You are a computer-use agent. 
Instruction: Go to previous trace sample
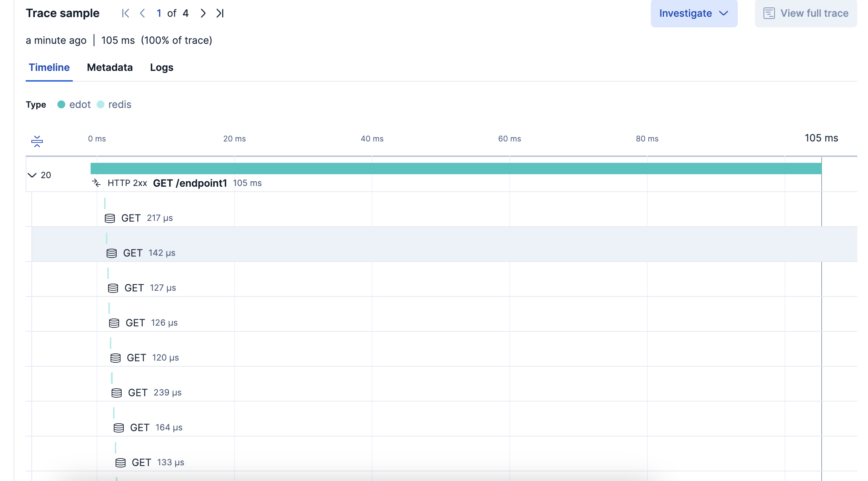tap(142, 14)
